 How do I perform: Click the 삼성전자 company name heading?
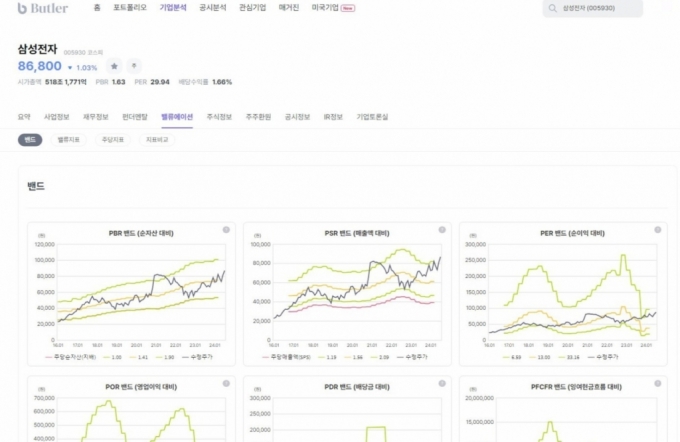point(37,49)
